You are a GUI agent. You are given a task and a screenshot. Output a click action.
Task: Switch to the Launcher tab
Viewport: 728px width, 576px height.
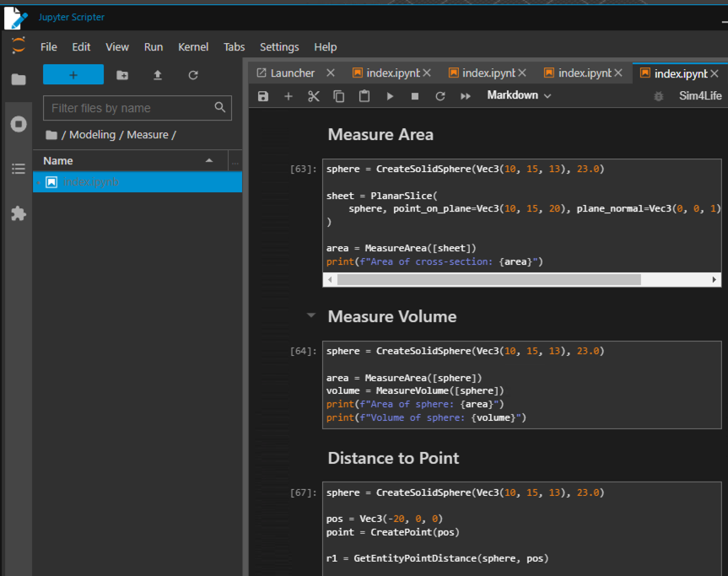pyautogui.click(x=292, y=73)
